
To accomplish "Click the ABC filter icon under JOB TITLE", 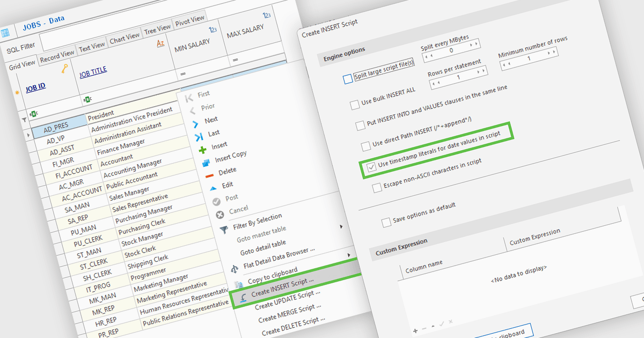I will [x=86, y=99].
